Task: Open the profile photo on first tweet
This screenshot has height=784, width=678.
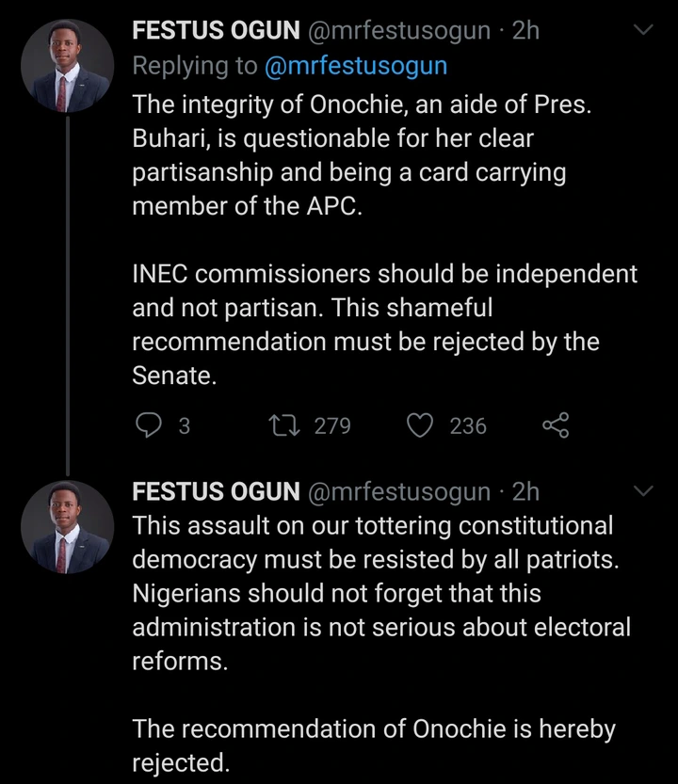Action: 68,66
